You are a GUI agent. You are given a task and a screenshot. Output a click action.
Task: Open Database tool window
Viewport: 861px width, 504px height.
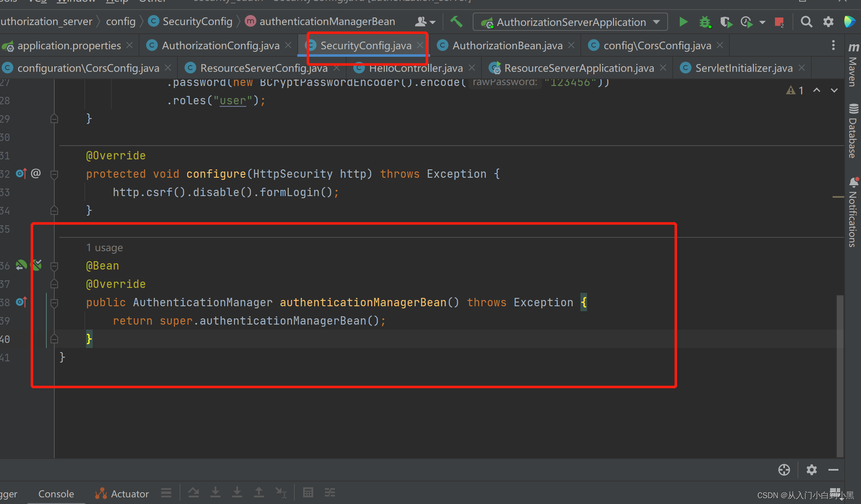[853, 130]
